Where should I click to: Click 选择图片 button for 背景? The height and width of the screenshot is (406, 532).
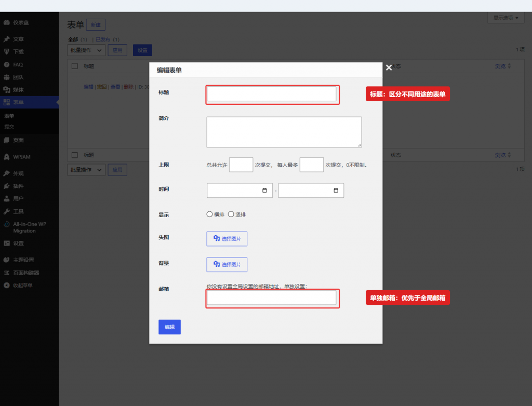[x=227, y=265]
